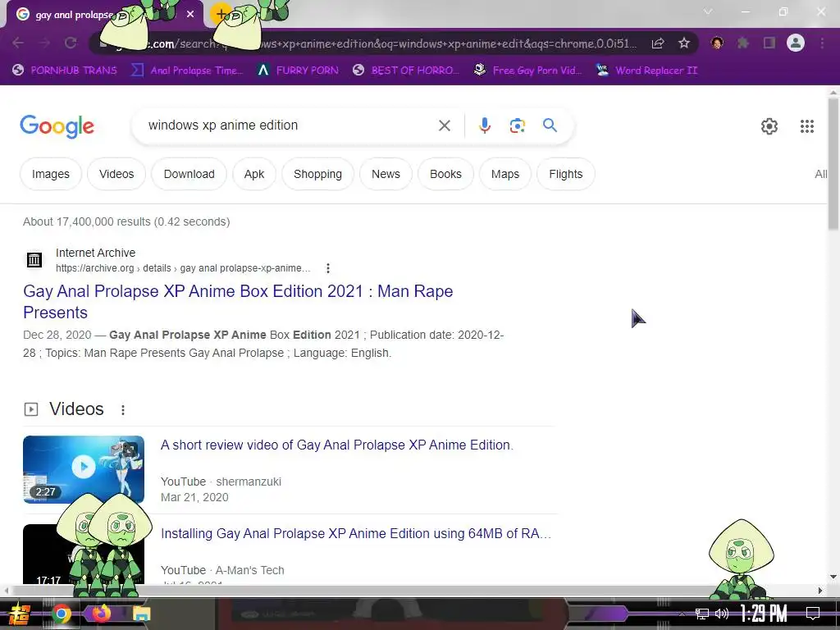Image resolution: width=840 pixels, height=630 pixels.
Task: Click the forward navigation arrow
Action: [x=44, y=43]
